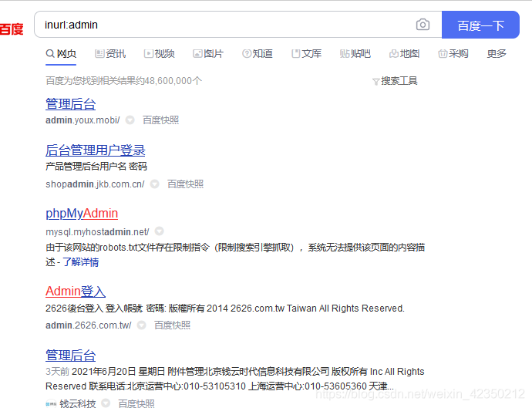Image resolution: width=532 pixels, height=408 pixels.
Task: Click the search tools filter icon
Action: click(375, 82)
